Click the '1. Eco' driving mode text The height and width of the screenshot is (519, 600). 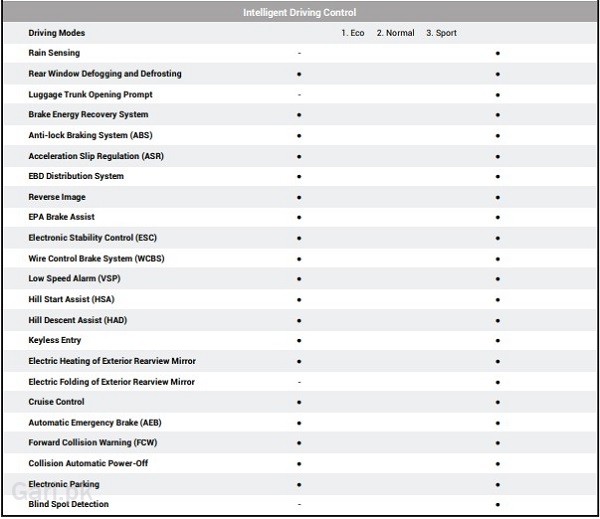[352, 33]
